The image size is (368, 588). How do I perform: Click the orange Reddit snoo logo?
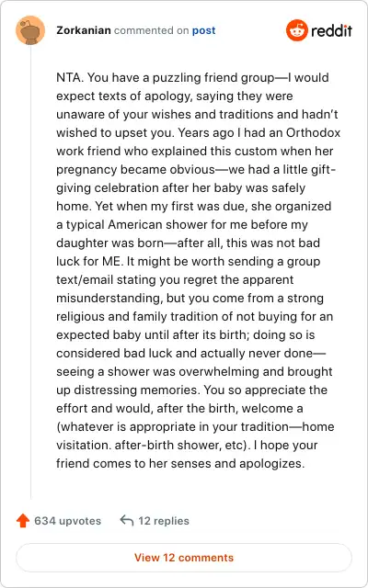[x=296, y=30]
